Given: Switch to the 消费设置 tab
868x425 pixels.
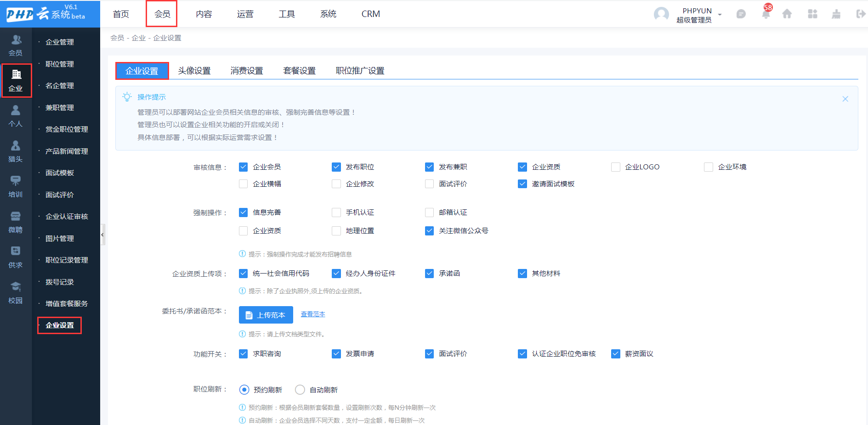Looking at the screenshot, I should pos(247,71).
